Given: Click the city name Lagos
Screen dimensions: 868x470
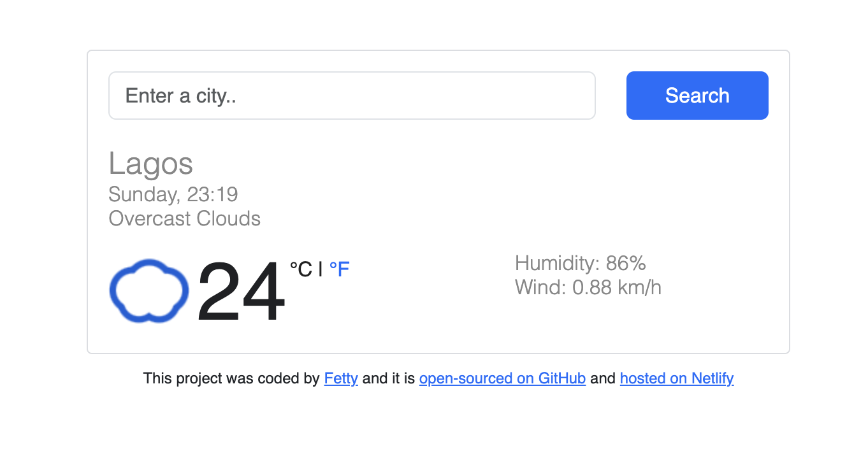Looking at the screenshot, I should (150, 164).
